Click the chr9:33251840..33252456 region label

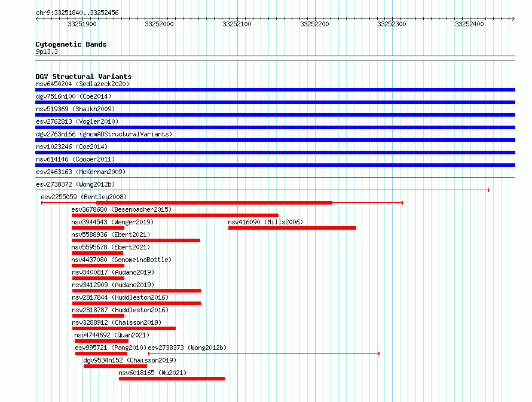pyautogui.click(x=77, y=13)
